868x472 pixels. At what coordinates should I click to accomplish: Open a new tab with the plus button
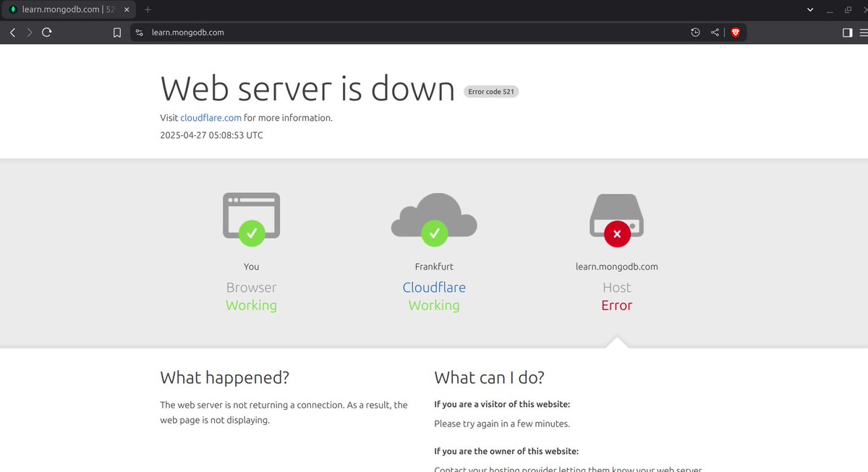click(x=148, y=9)
